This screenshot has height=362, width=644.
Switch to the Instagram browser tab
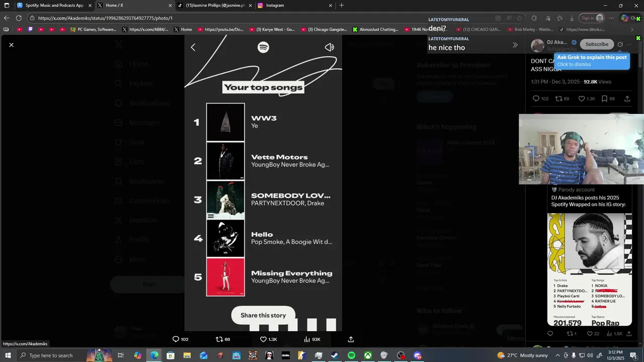point(294,6)
